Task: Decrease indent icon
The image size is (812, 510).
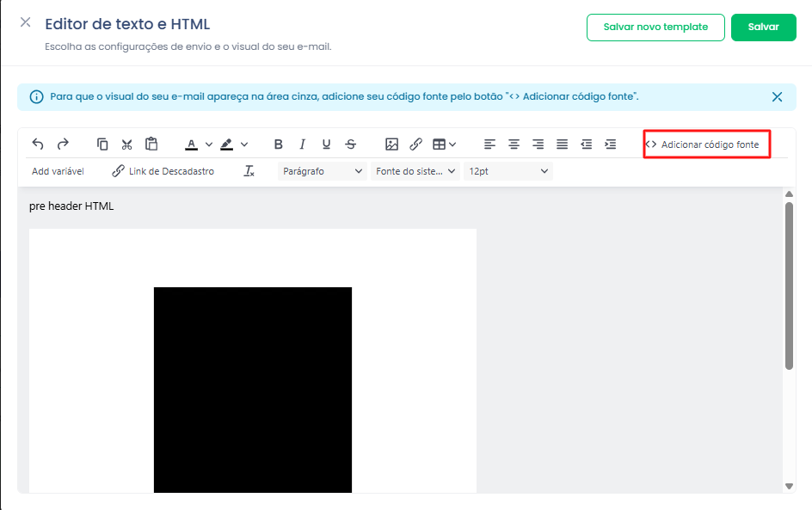Action: [x=587, y=144]
